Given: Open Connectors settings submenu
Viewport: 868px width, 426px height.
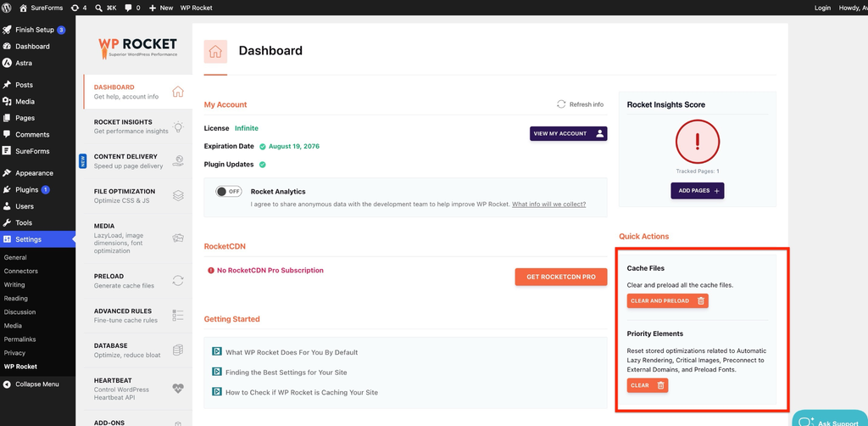Looking at the screenshot, I should [x=20, y=271].
